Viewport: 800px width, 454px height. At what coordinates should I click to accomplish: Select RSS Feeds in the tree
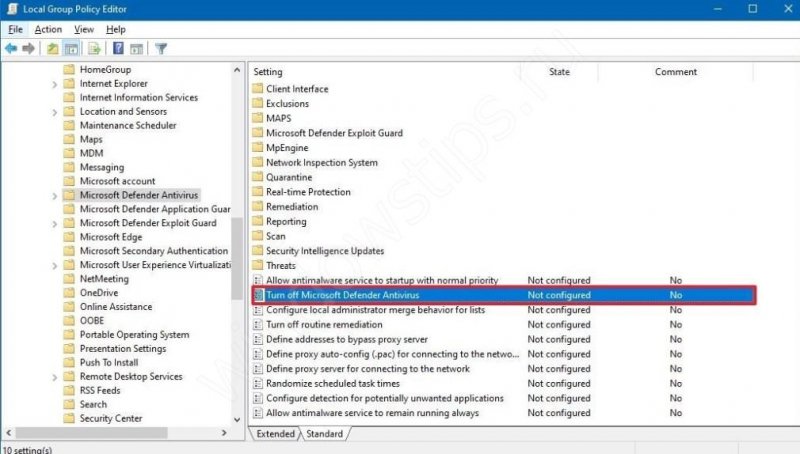[100, 390]
